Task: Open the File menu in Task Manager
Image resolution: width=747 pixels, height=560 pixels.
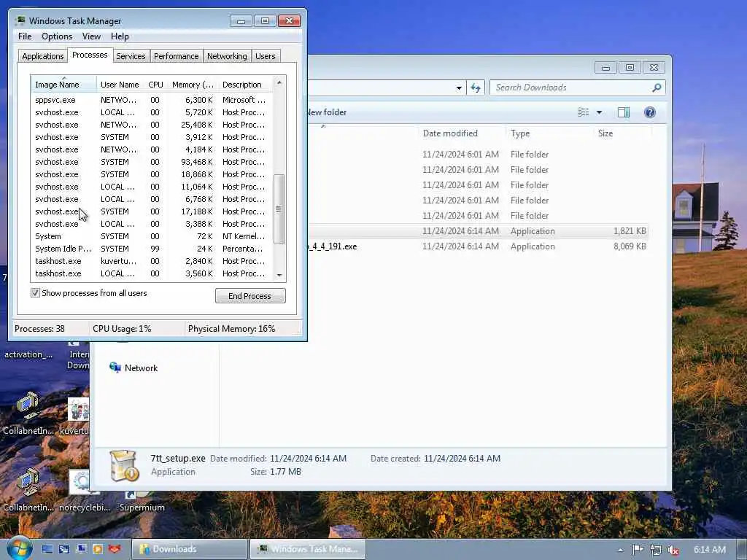Action: [25, 36]
